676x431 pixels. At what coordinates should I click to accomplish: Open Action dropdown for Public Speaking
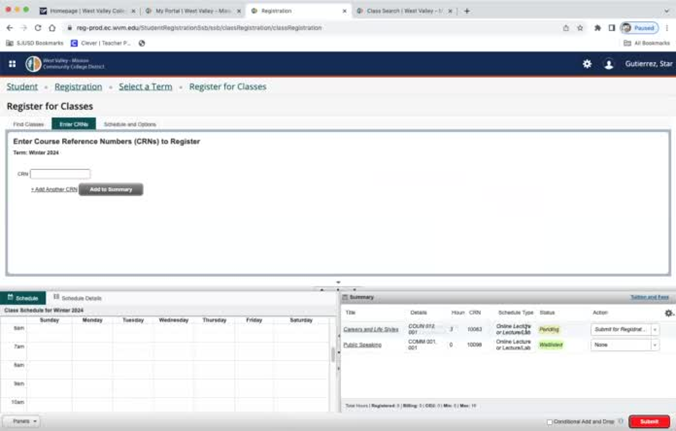(625, 345)
